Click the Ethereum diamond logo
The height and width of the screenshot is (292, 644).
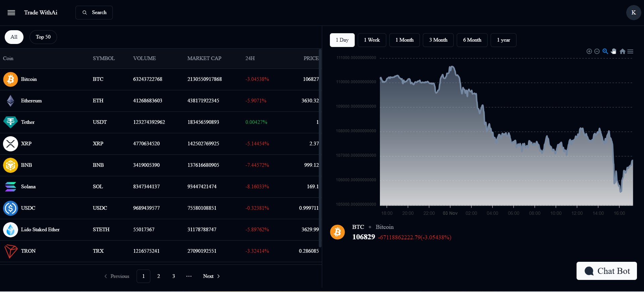10,101
